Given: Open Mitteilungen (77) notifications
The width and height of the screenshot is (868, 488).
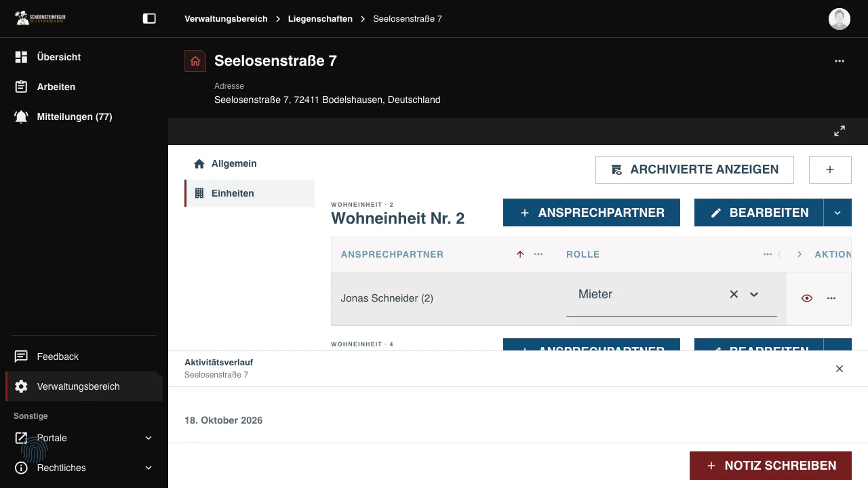Looking at the screenshot, I should pyautogui.click(x=84, y=117).
